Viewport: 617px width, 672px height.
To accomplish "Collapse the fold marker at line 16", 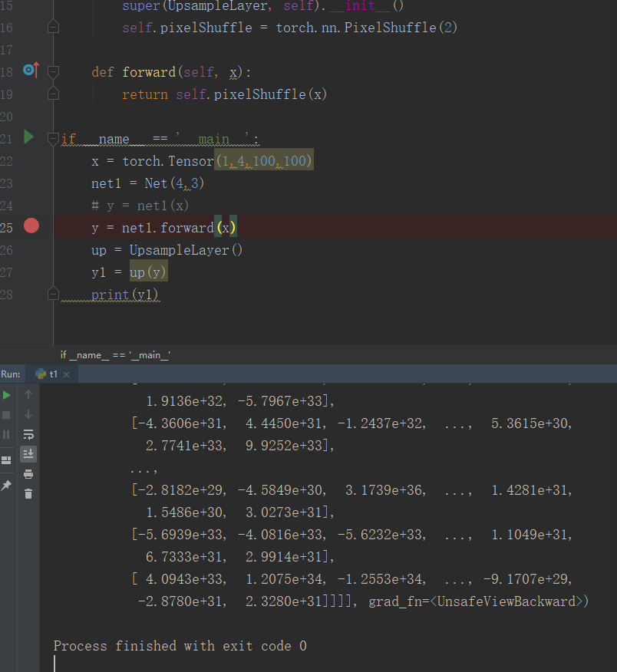I will tap(53, 27).
